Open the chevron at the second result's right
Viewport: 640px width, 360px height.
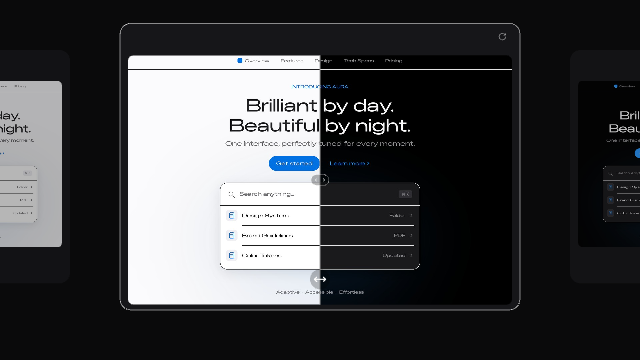click(x=411, y=236)
